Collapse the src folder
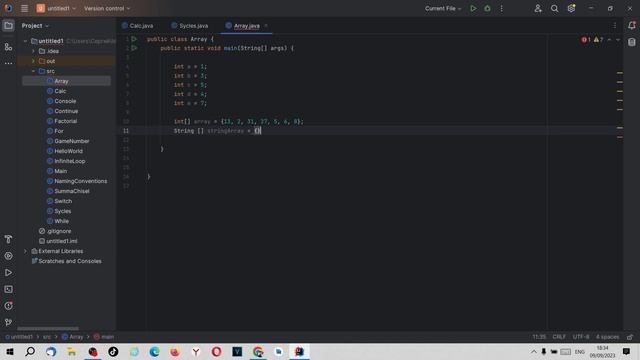Viewport: 640px width, 360px height. coord(33,71)
